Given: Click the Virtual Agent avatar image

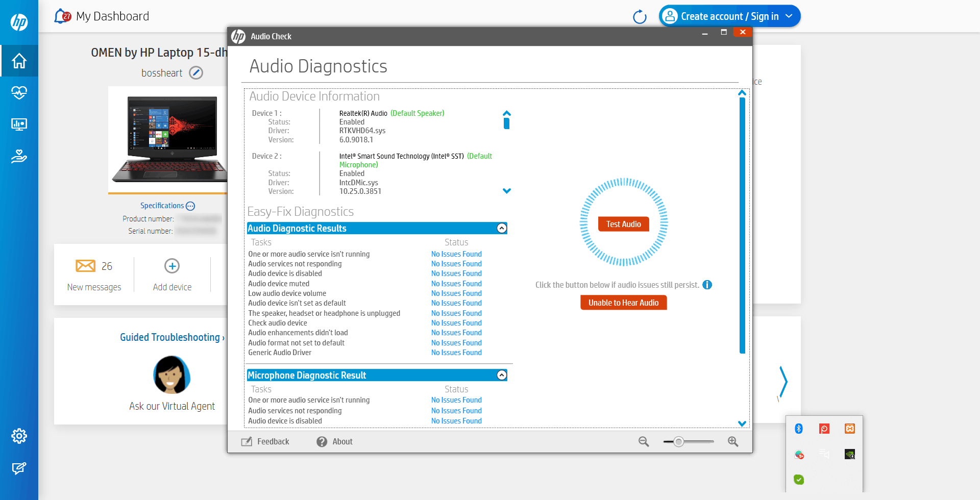Looking at the screenshot, I should click(x=172, y=375).
